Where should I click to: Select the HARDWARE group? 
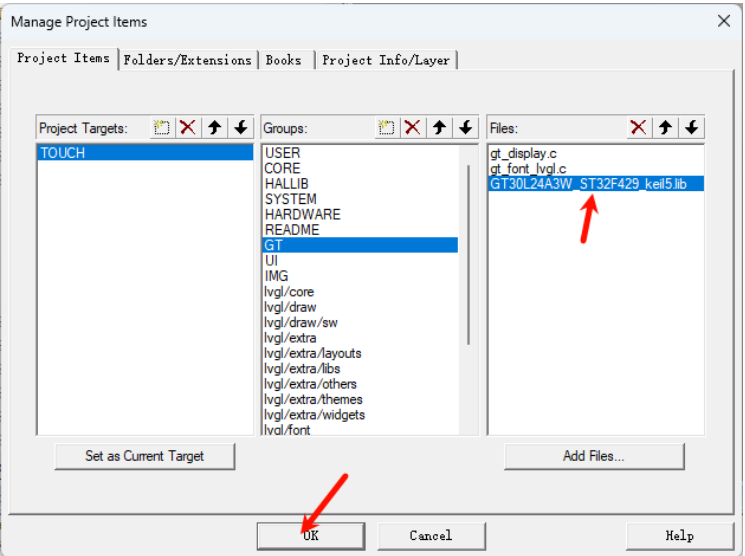[361, 214]
